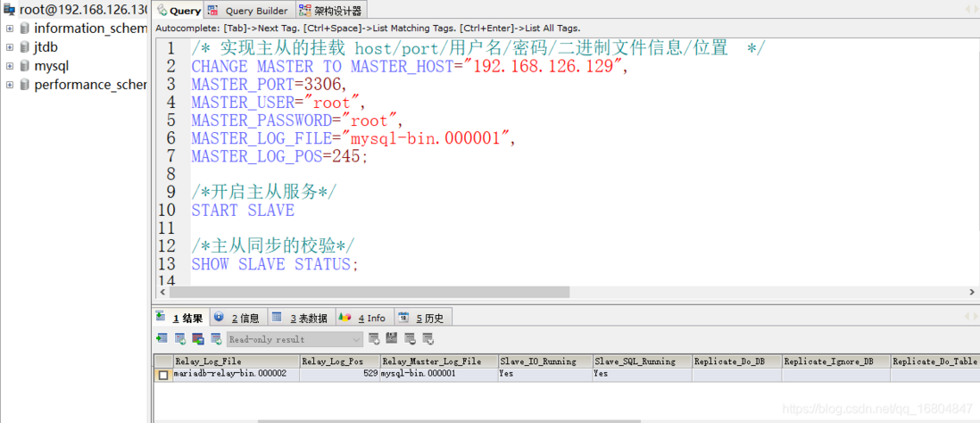Image resolution: width=980 pixels, height=423 pixels.
Task: Click the delete row icon
Action: 410,338
